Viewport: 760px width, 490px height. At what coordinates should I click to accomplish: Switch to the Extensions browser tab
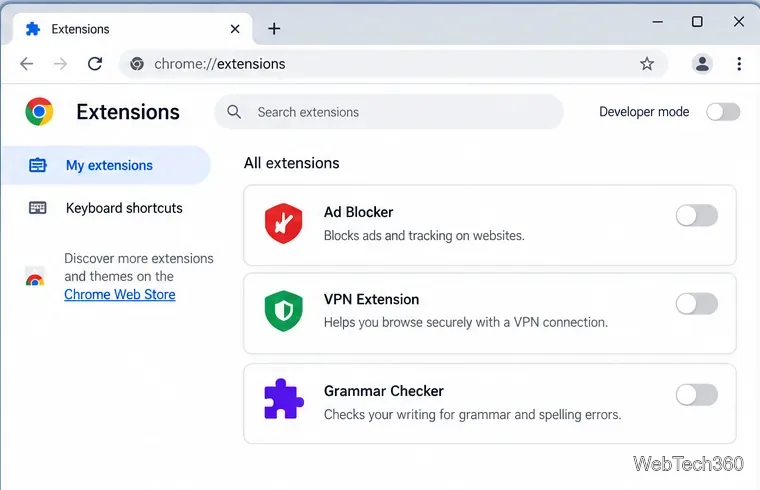[x=132, y=29]
